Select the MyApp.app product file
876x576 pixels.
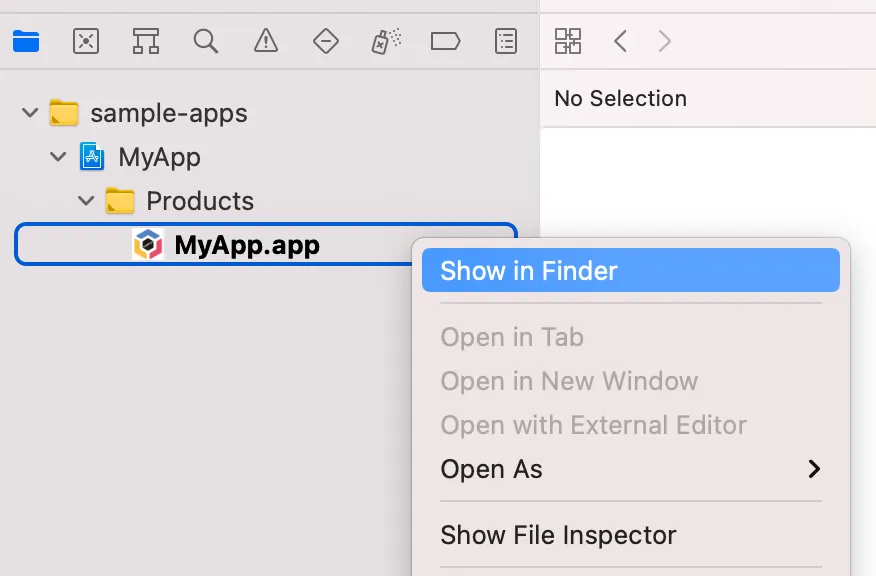click(246, 245)
